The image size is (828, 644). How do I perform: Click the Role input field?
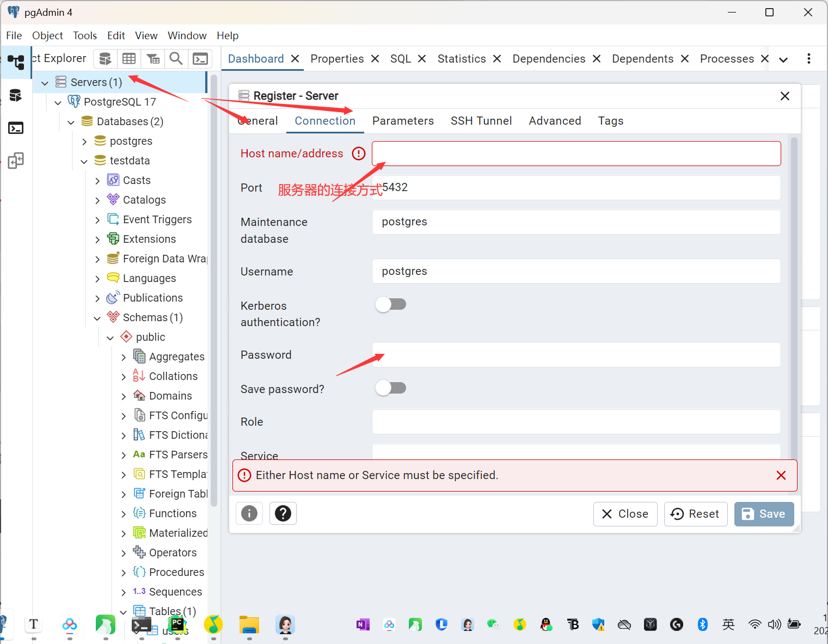coord(576,422)
